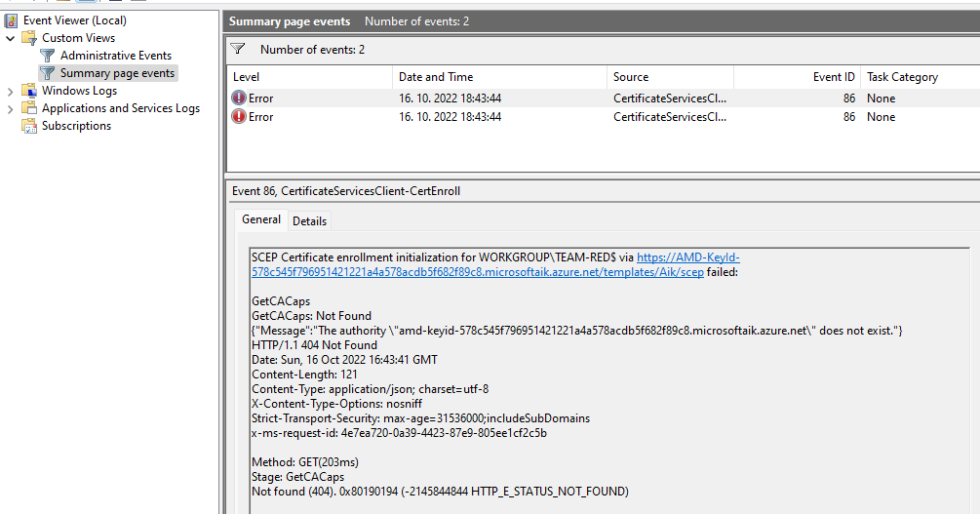Select Windows Logs in the tree
The image size is (980, 514).
(79, 91)
